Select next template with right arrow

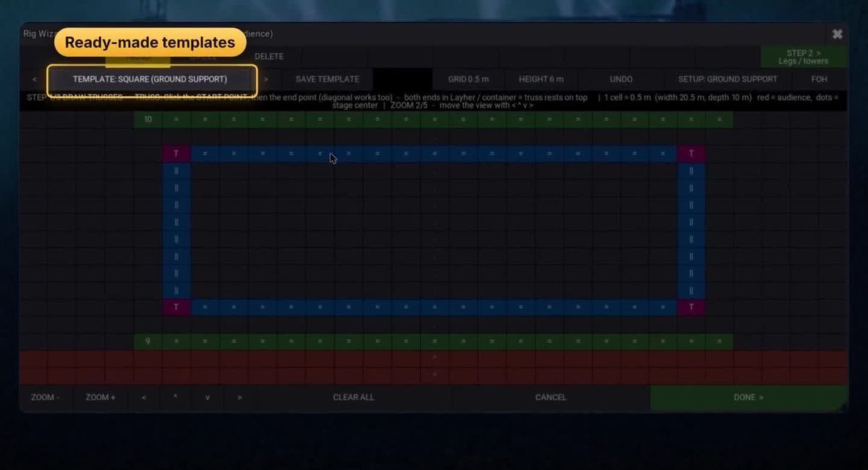coord(266,79)
